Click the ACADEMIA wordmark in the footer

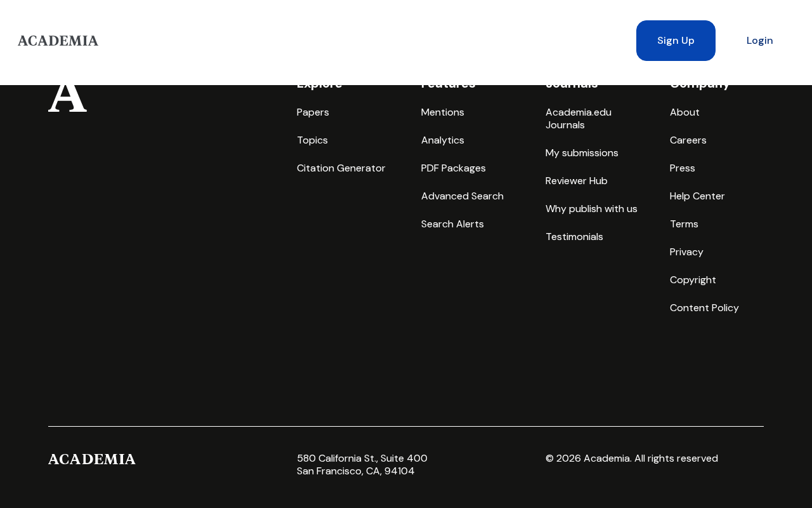pyautogui.click(x=92, y=459)
